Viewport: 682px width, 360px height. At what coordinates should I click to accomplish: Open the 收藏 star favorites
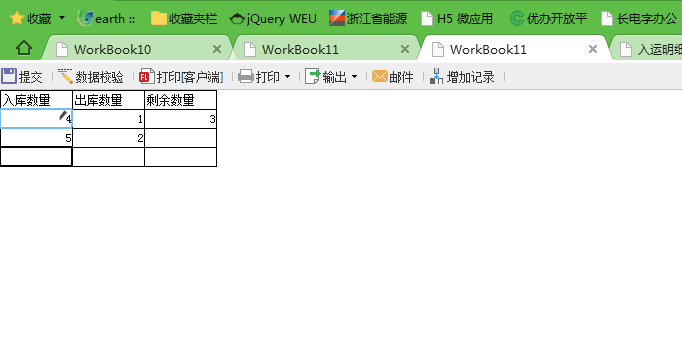[x=17, y=18]
